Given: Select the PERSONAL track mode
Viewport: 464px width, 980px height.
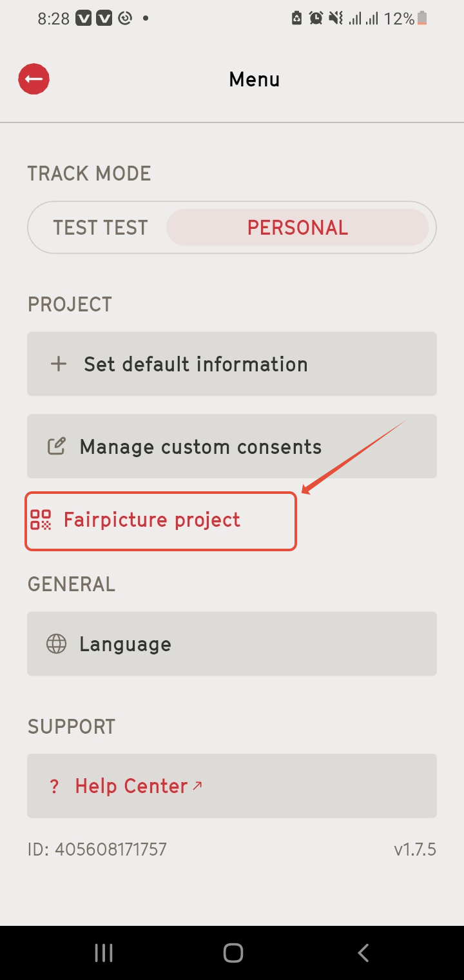Looking at the screenshot, I should point(298,228).
